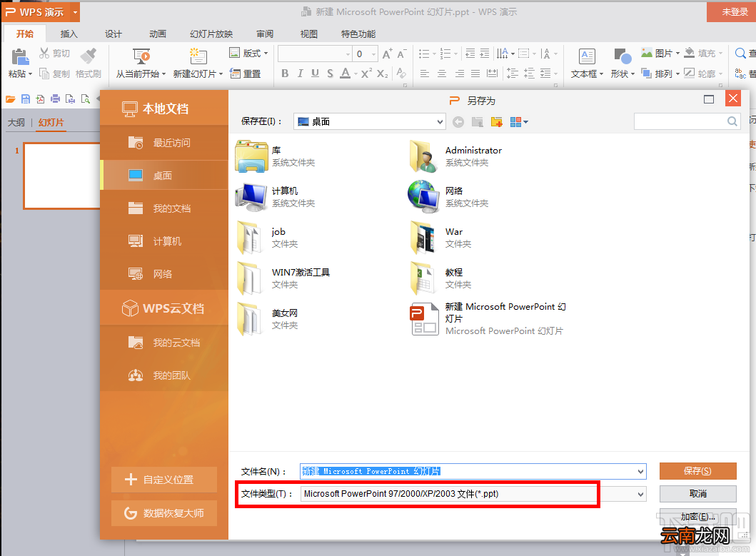Toggle Strikethrough formatting
Screen dimensions: 756x556
click(x=330, y=74)
